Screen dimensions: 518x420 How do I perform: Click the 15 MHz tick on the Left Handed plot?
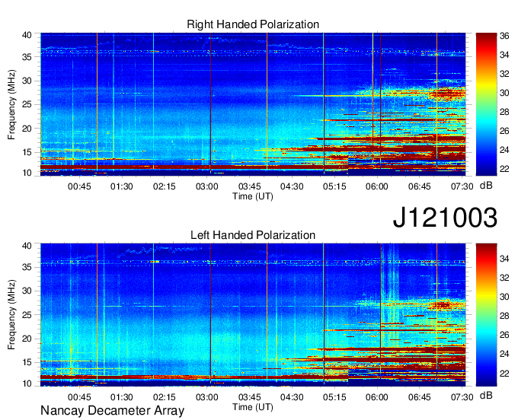[27, 363]
